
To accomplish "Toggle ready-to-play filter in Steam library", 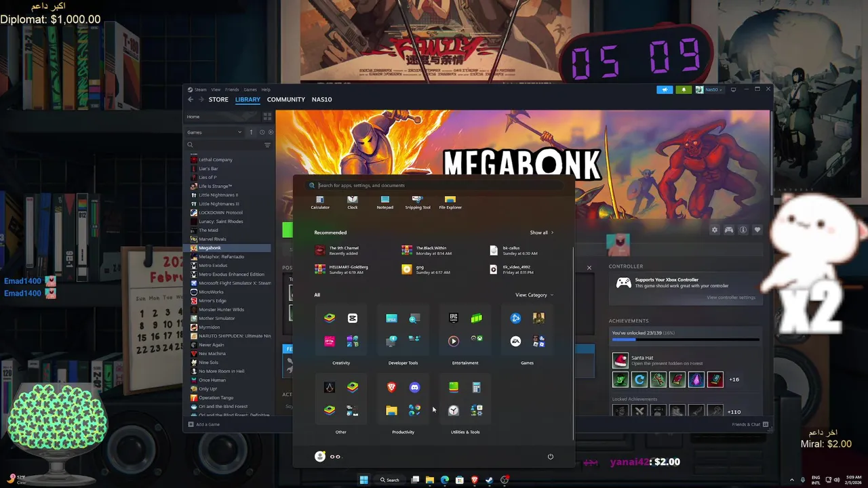I will tap(271, 132).
